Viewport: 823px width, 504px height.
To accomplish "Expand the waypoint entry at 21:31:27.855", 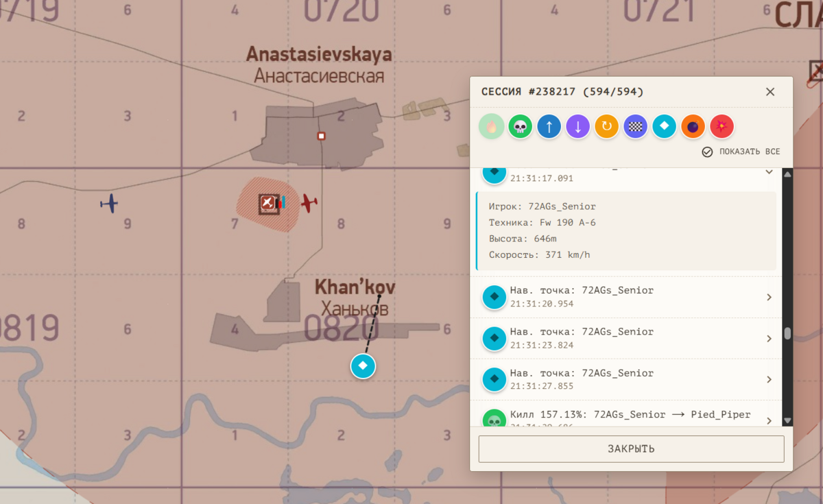I will [626, 379].
